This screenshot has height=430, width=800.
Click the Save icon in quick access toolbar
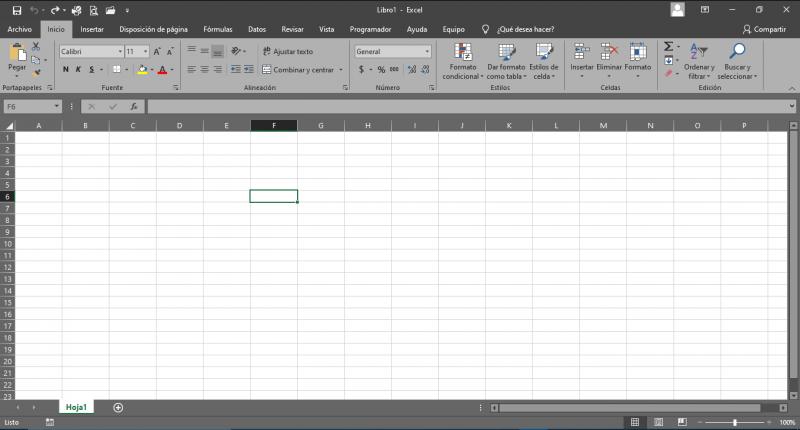[15, 10]
